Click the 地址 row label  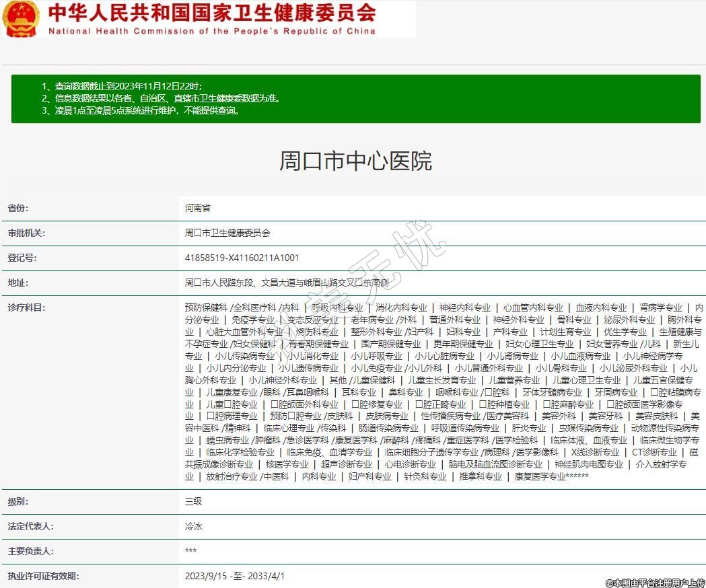pos(18,283)
